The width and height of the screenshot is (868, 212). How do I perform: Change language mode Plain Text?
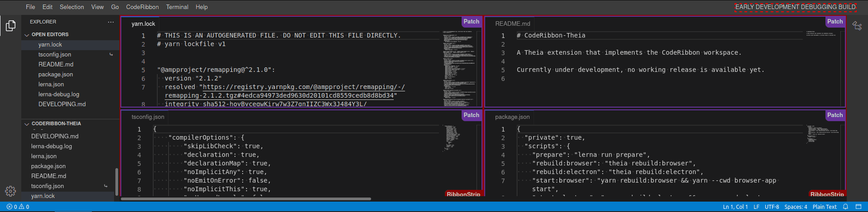coord(825,207)
